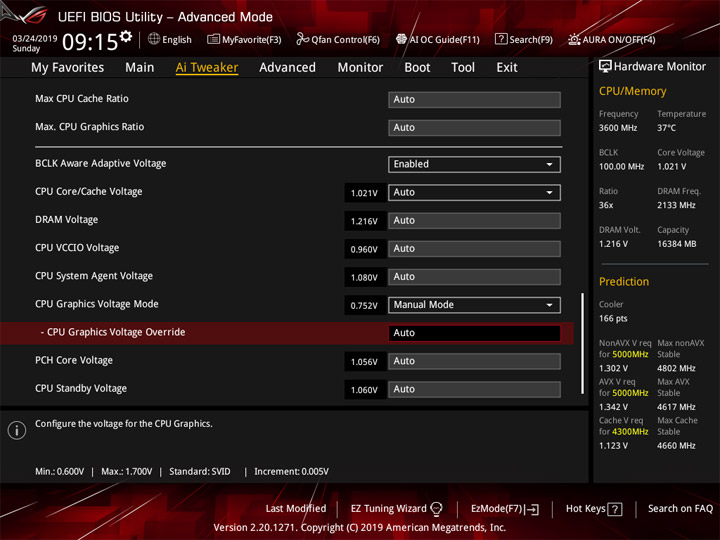Click the AURA light icon
Viewport: 720px width, 540px height.
tap(574, 39)
